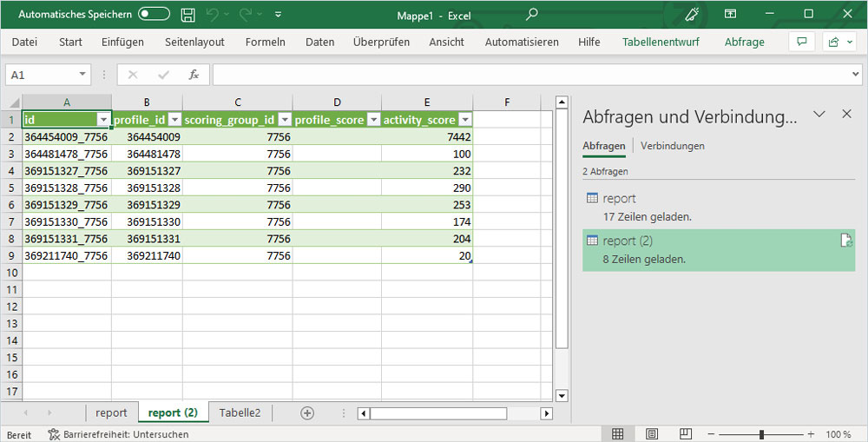868x442 pixels.
Task: Switch to the Tabelle2 sheet tab
Action: tap(240, 412)
